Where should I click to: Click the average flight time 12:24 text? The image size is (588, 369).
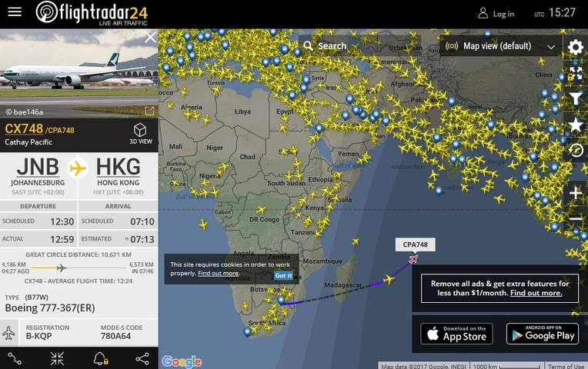(79, 281)
